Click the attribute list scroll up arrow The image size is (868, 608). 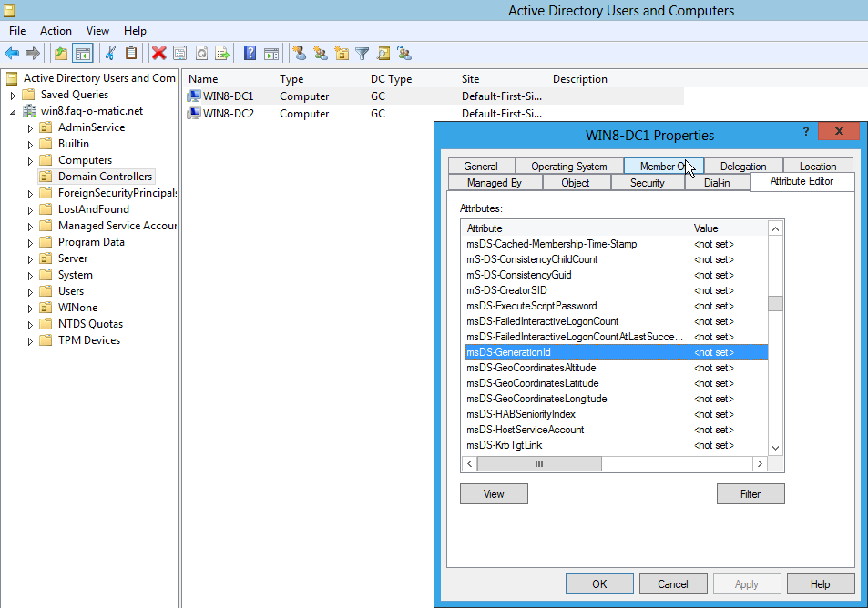point(776,228)
